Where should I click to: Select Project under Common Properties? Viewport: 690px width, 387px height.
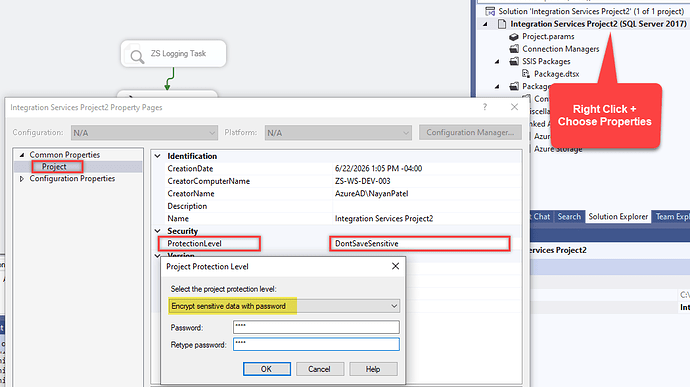click(54, 167)
